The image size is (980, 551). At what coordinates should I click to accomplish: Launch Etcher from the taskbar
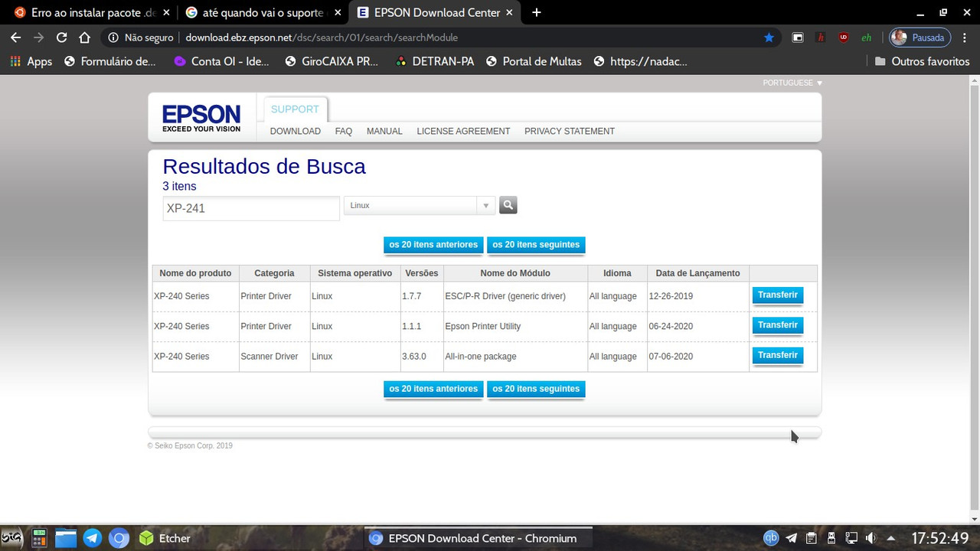(x=163, y=538)
